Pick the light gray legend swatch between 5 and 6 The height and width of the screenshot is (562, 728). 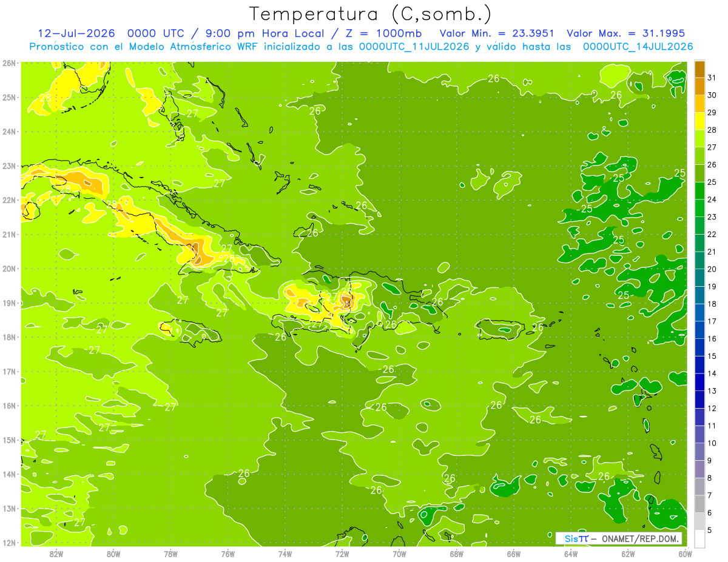(x=699, y=521)
